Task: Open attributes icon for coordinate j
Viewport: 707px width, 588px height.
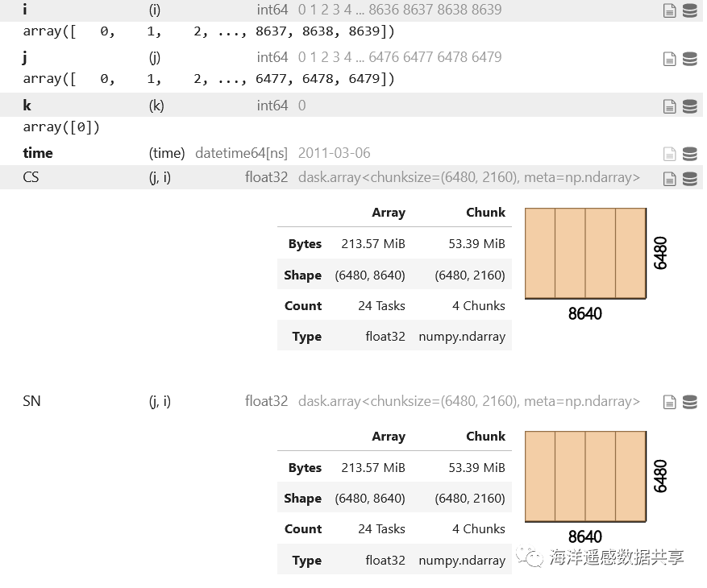Action: click(x=669, y=59)
